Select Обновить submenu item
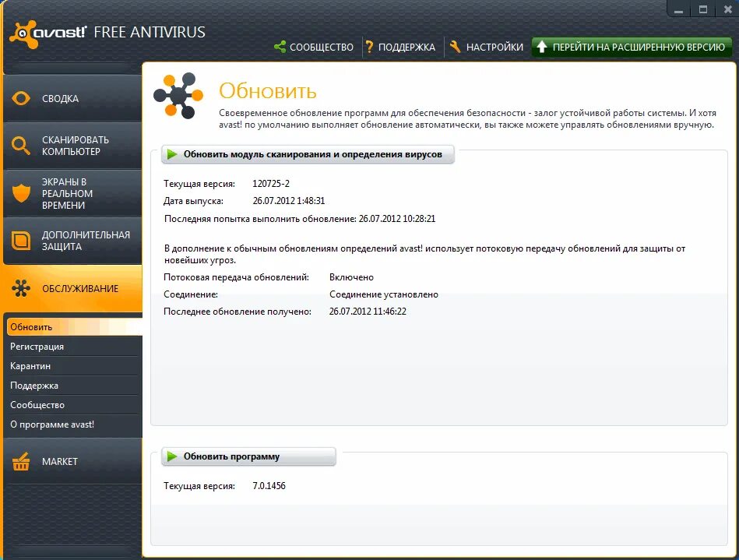The image size is (739, 560). (75, 326)
